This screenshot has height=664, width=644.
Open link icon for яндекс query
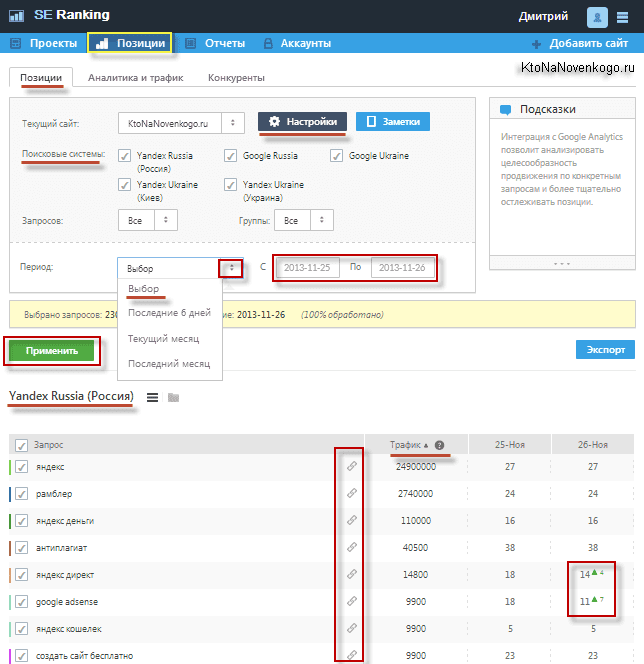pos(352,466)
